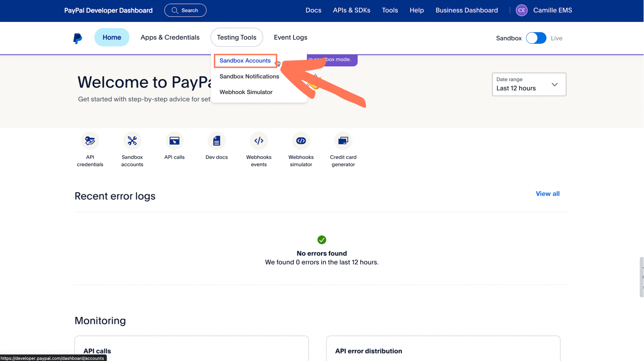Click the Sandbox mode label
The image size is (644, 361).
[508, 38]
